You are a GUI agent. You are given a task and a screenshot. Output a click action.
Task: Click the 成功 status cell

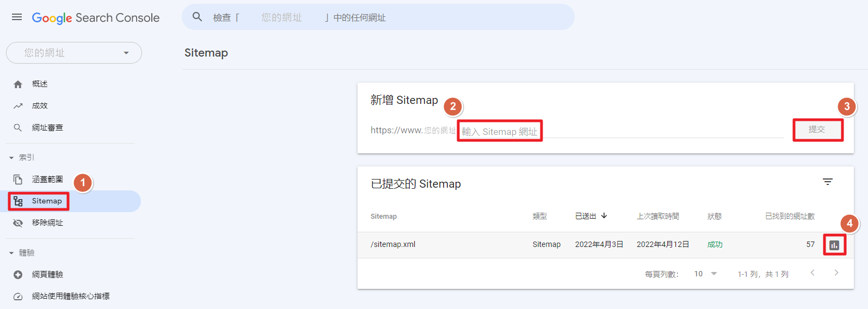click(715, 244)
